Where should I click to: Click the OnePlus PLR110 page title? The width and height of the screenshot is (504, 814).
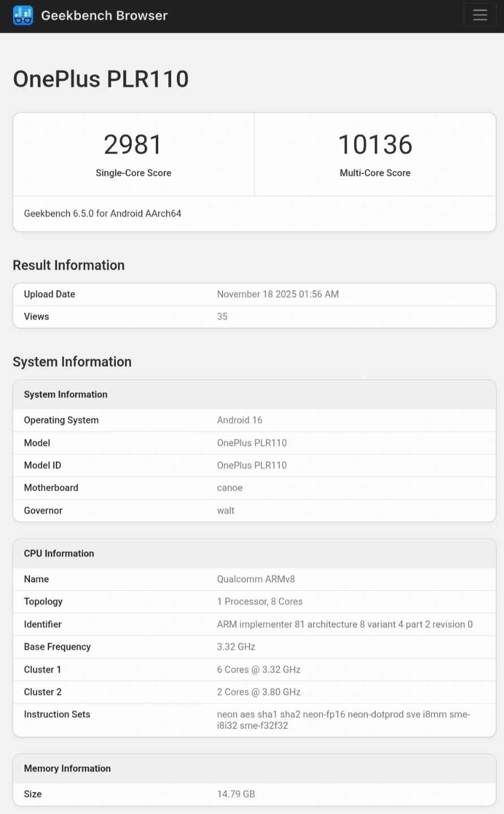tap(101, 79)
